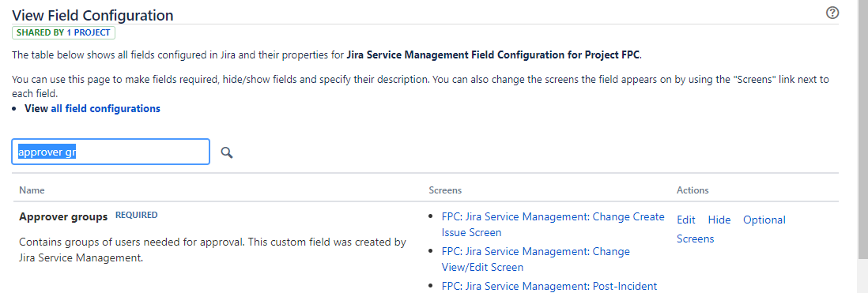The width and height of the screenshot is (868, 293).
Task: Open the help question mark icon
Action: point(832,13)
